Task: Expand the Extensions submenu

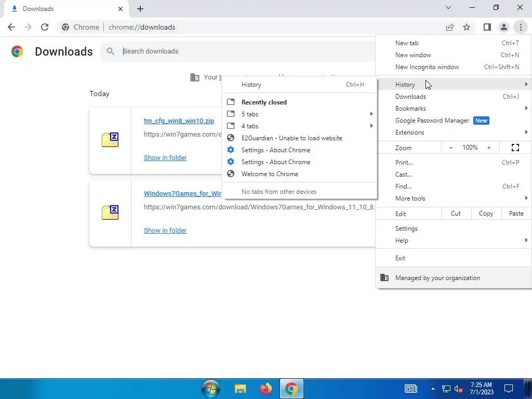Action: tap(454, 132)
